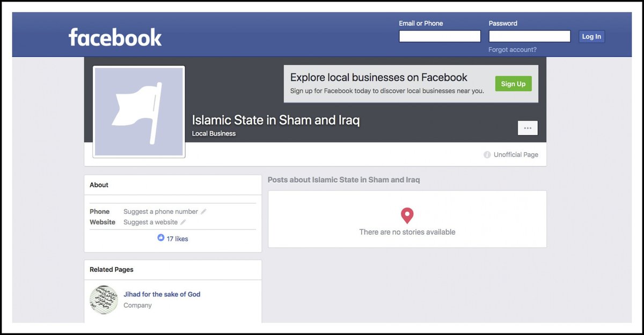Focus the Email or Phone field

(440, 36)
